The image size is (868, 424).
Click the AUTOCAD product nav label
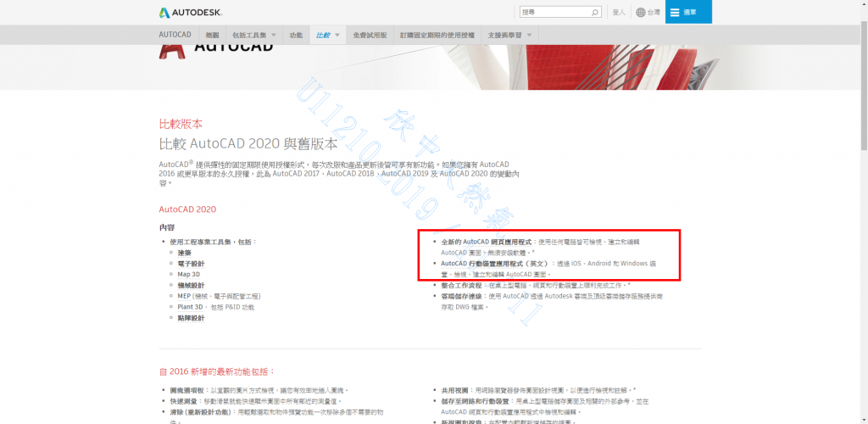tap(175, 35)
